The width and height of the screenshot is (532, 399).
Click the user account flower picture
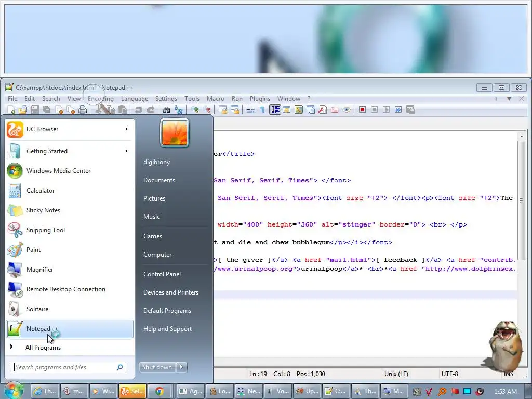pyautogui.click(x=175, y=132)
